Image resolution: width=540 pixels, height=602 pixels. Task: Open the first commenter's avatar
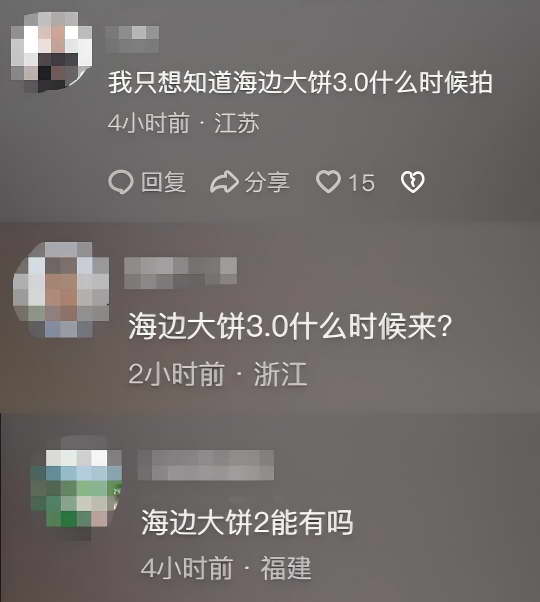(51, 52)
